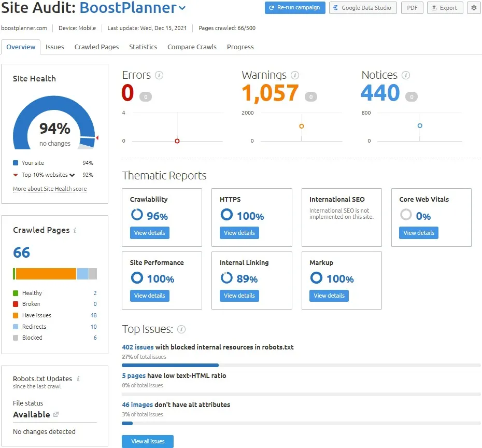Click the Re-run campaign button
This screenshot has width=482, height=448.
click(295, 8)
